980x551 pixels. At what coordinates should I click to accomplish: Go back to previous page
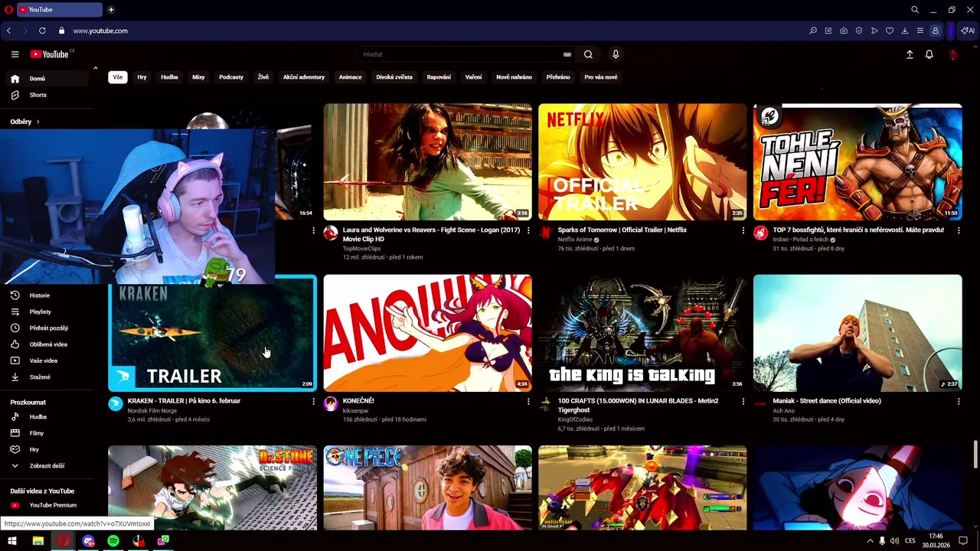[x=8, y=31]
